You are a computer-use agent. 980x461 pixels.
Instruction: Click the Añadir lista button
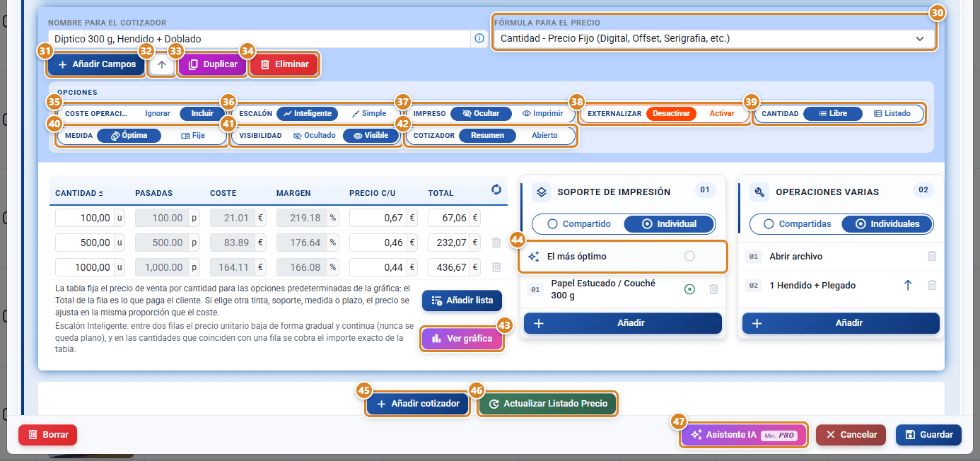coord(462,300)
